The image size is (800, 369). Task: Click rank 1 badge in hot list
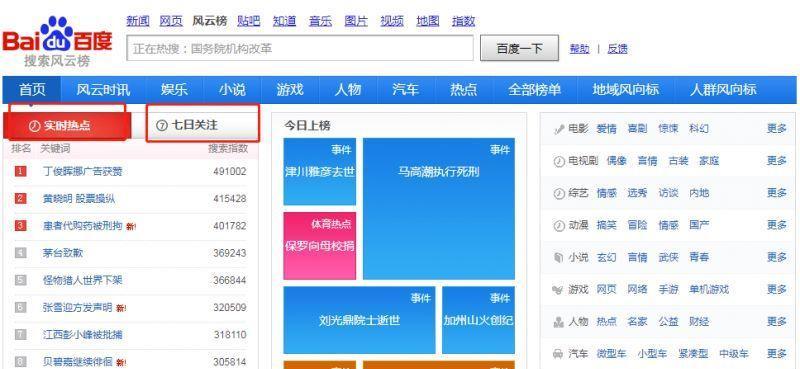(20, 171)
